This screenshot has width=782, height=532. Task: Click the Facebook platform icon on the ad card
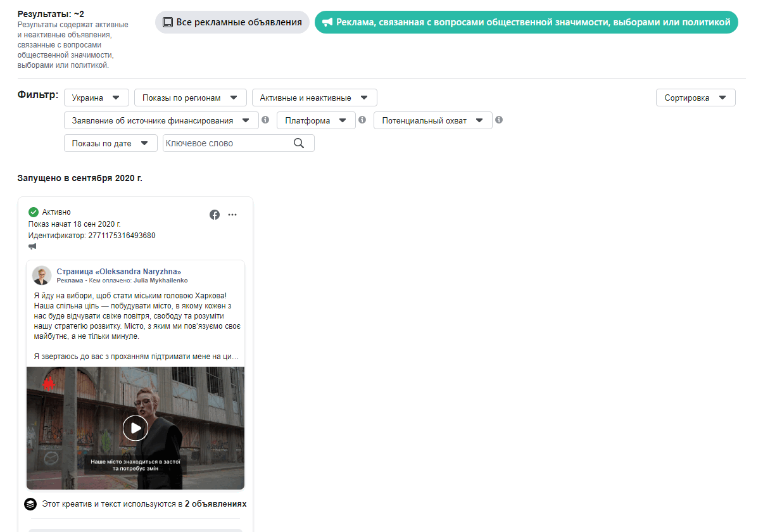pyautogui.click(x=215, y=215)
